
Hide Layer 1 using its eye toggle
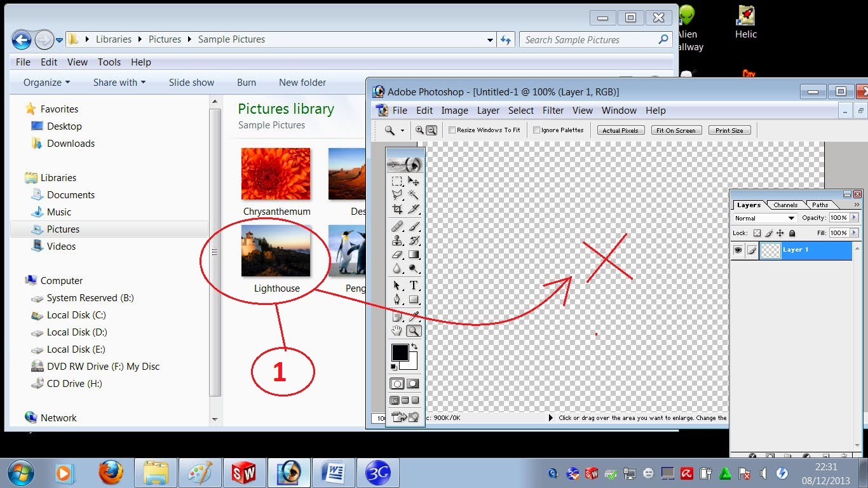[x=737, y=250]
